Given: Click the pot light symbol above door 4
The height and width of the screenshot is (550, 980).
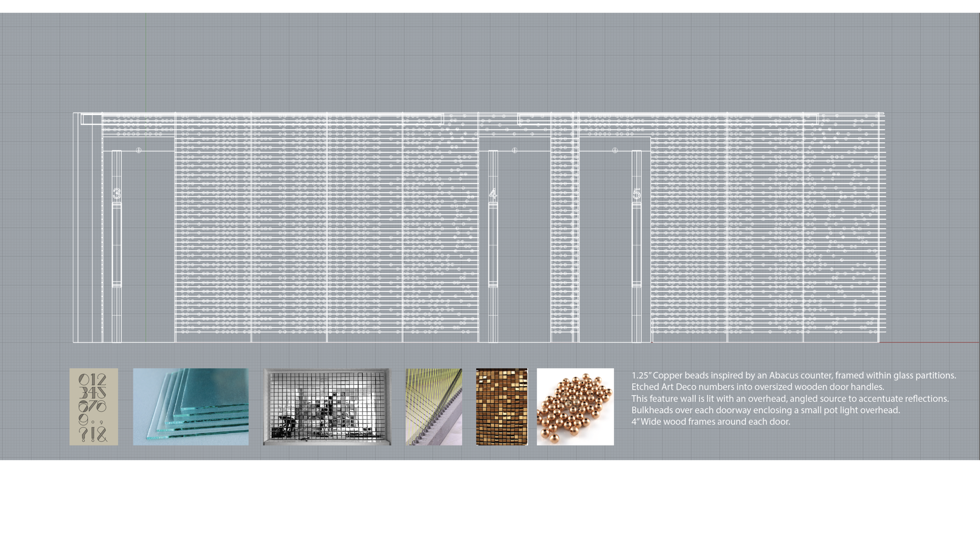Looking at the screenshot, I should [515, 150].
